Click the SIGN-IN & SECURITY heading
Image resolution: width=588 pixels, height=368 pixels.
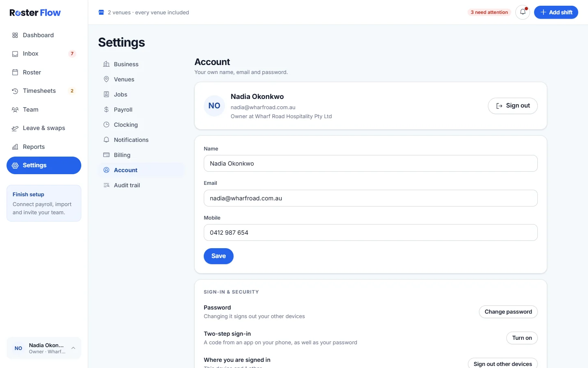click(231, 292)
